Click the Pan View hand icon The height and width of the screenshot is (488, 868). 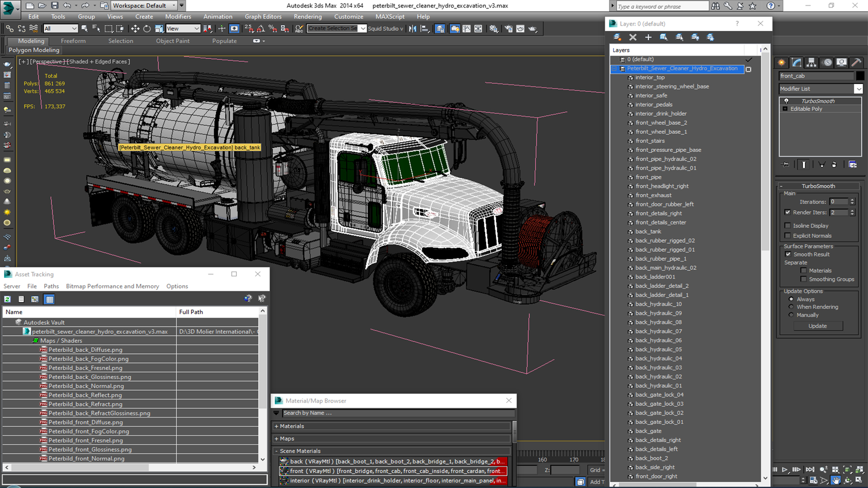[836, 481]
